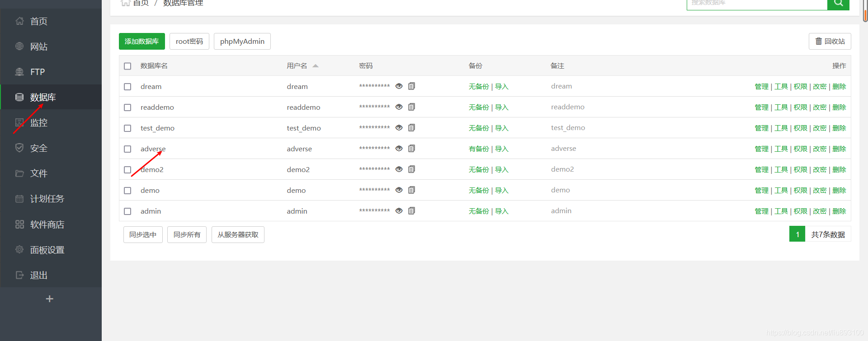Copy the password for demo database
The height and width of the screenshot is (341, 868).
411,190
